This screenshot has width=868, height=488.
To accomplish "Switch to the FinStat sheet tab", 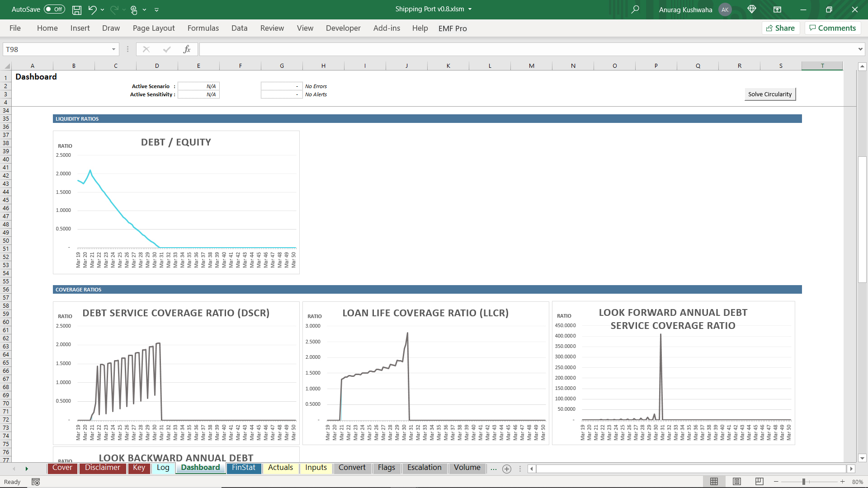I will point(244,468).
